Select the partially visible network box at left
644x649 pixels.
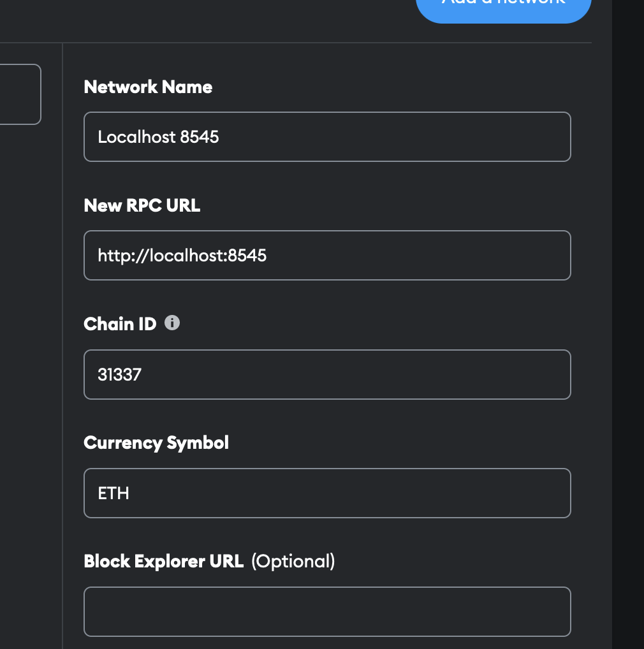coord(20,94)
